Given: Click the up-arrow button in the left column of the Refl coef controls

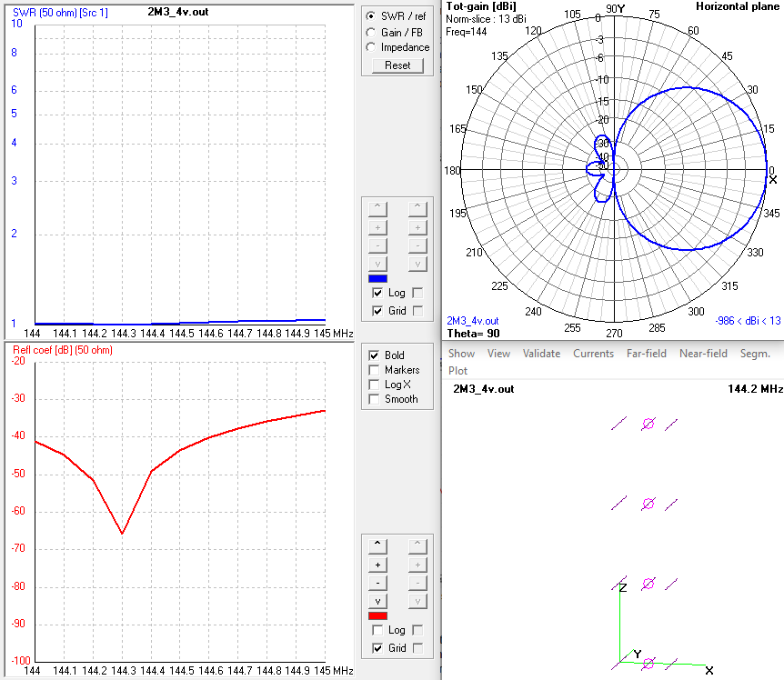Looking at the screenshot, I should pyautogui.click(x=378, y=545).
